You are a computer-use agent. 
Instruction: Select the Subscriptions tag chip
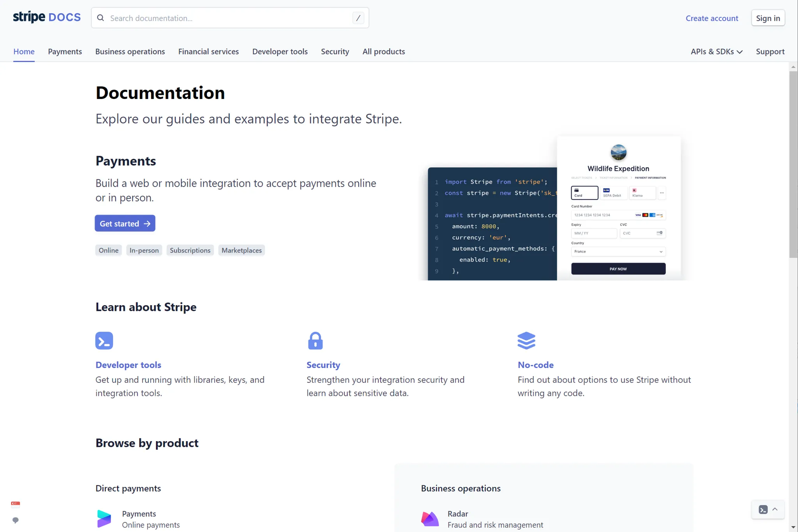point(190,250)
